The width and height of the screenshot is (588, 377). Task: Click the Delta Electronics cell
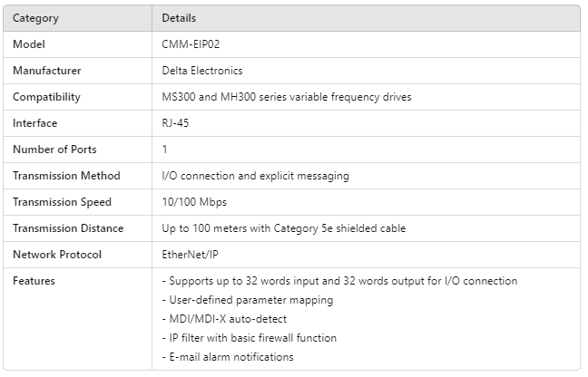point(202,71)
